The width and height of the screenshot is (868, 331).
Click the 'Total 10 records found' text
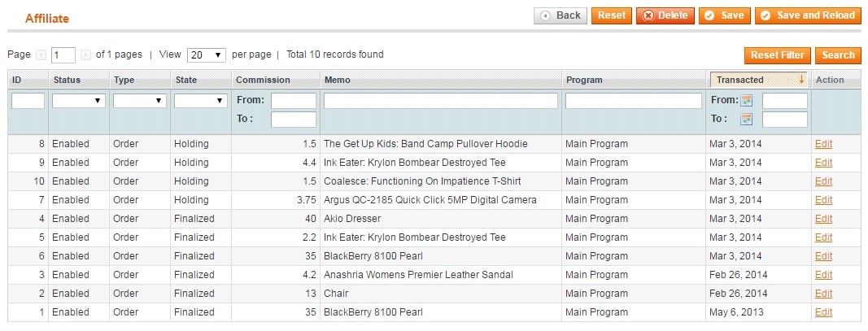coord(335,54)
